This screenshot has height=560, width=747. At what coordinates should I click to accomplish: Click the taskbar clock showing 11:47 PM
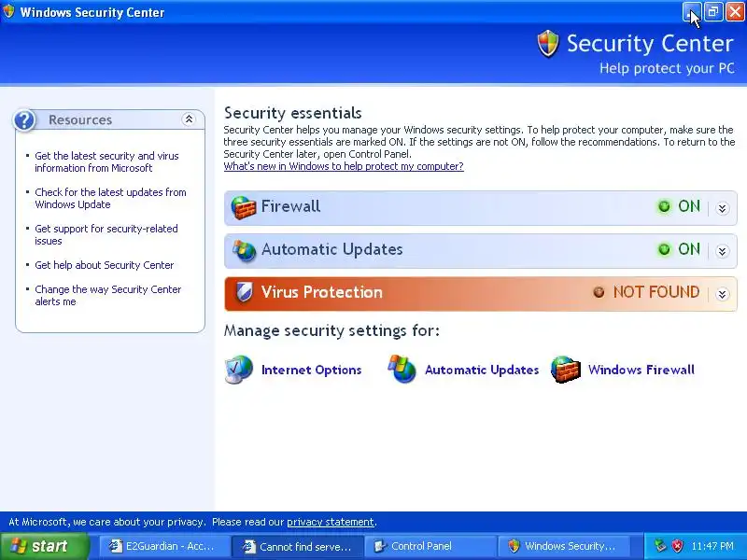712,546
